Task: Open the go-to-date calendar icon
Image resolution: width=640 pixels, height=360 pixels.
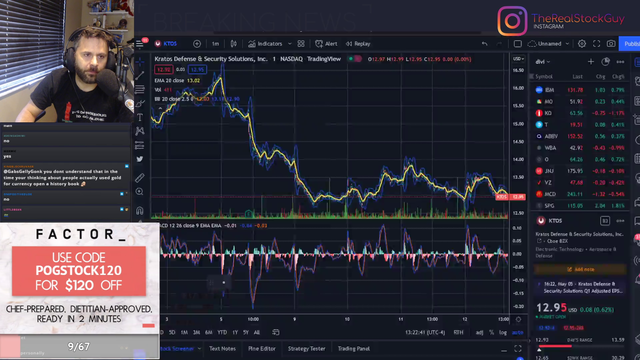Action: 276,333
